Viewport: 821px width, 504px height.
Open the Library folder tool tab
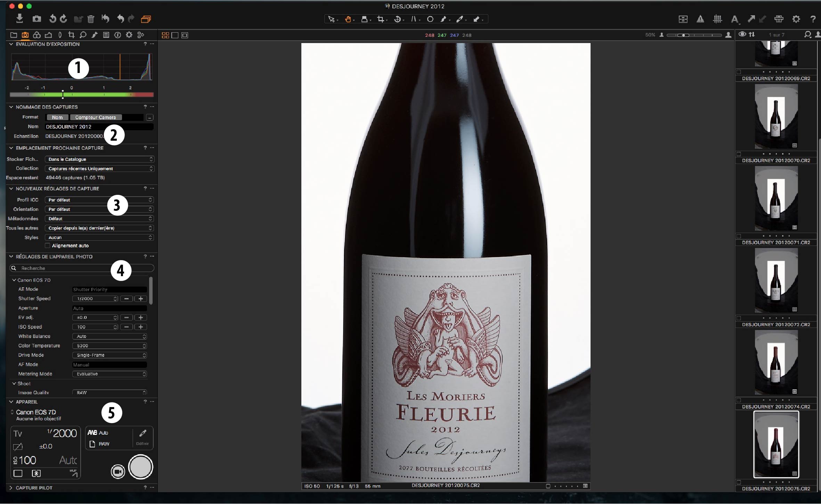click(14, 35)
